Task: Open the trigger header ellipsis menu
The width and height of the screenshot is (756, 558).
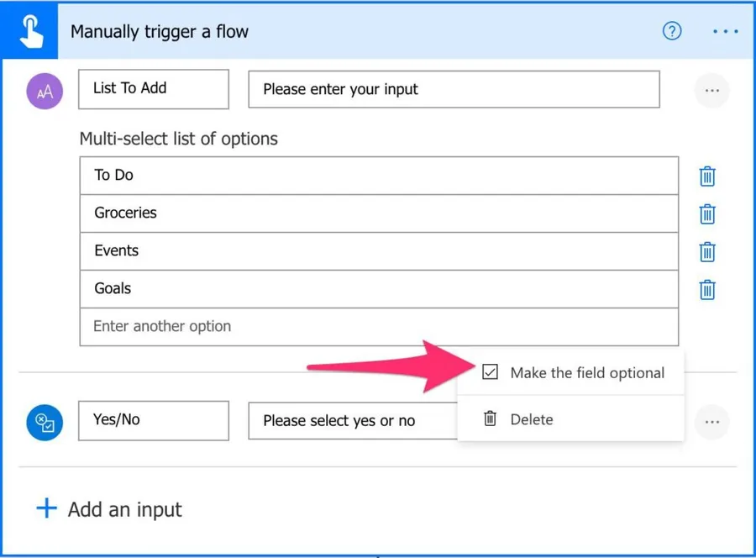Action: tap(725, 31)
